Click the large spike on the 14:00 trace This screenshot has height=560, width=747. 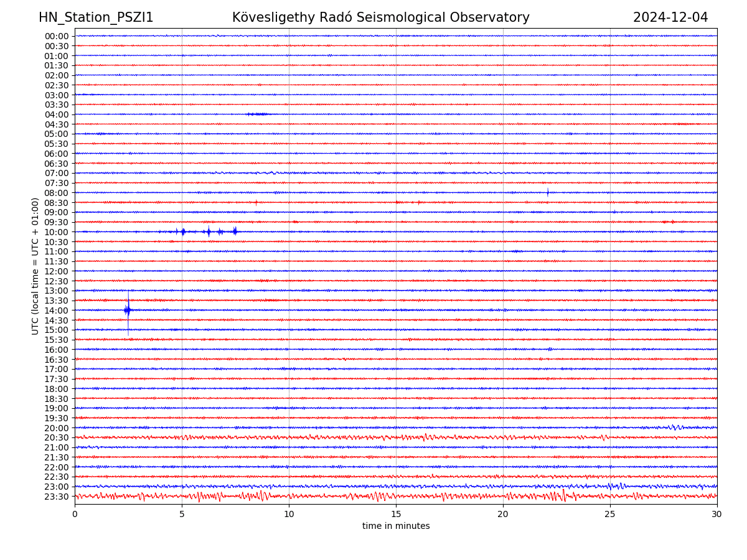(x=128, y=310)
